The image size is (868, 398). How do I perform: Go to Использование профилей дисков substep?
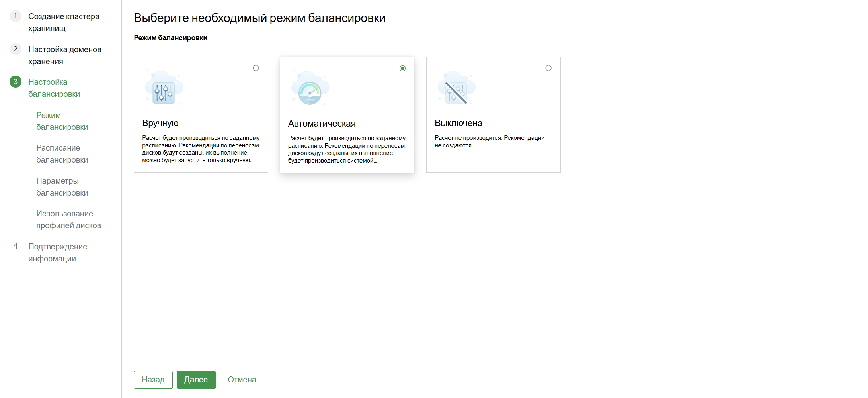pos(68,220)
